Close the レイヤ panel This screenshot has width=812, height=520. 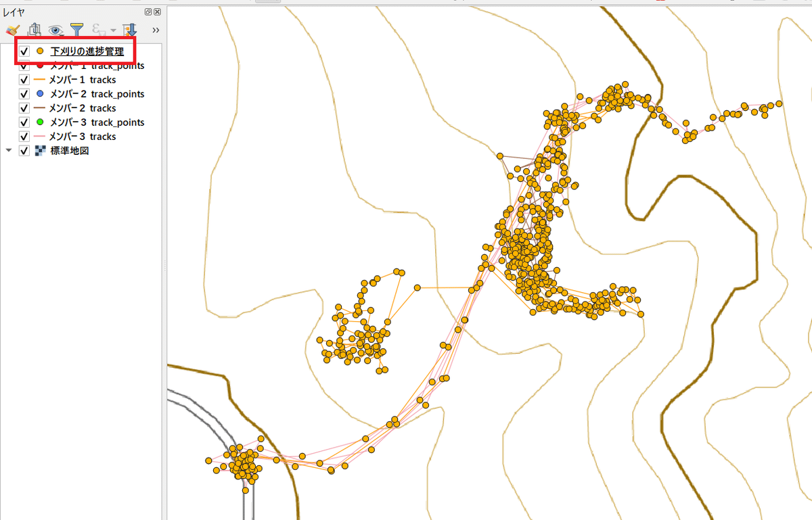coord(157,12)
